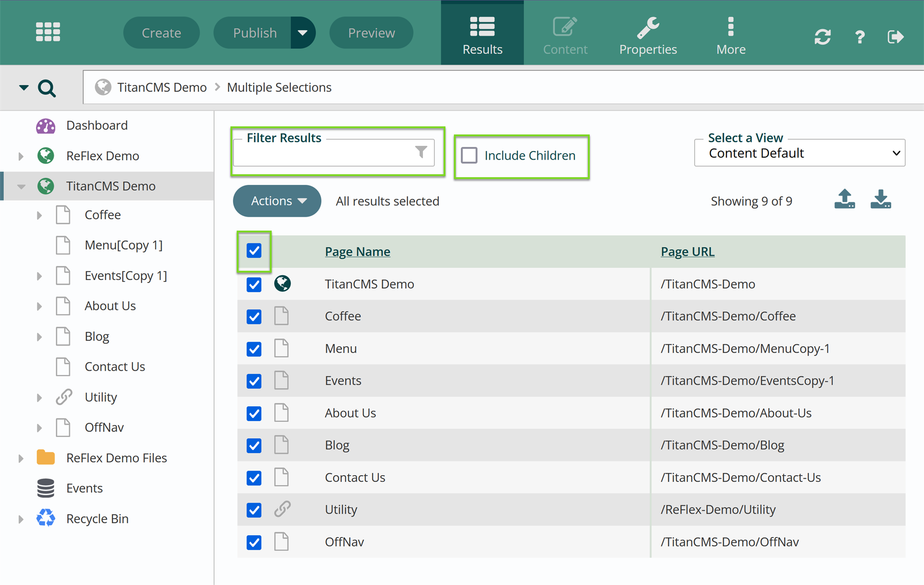Click the upload import icon
Viewport: 924px width, 585px height.
(844, 199)
